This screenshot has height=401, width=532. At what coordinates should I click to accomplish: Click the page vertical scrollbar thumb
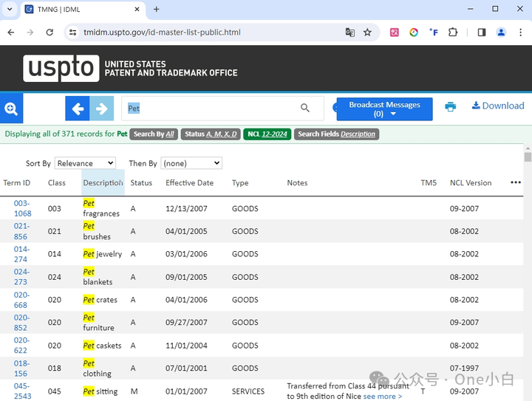[x=528, y=157]
